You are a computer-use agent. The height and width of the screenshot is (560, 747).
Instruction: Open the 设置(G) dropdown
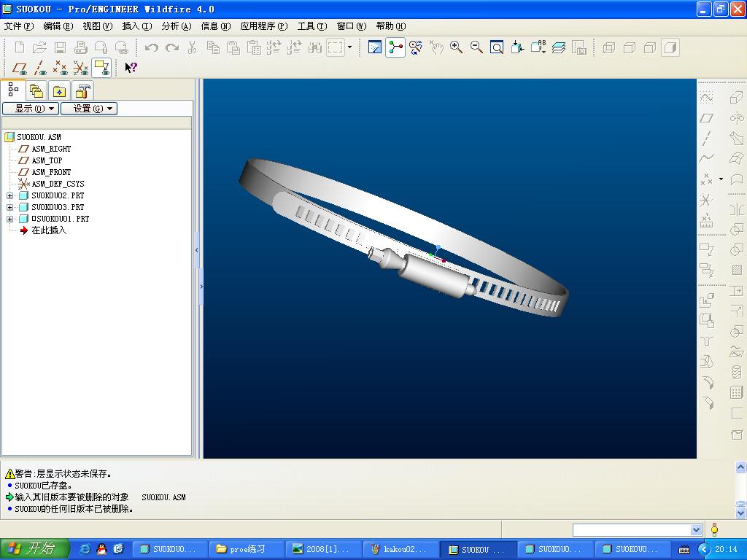coord(89,109)
